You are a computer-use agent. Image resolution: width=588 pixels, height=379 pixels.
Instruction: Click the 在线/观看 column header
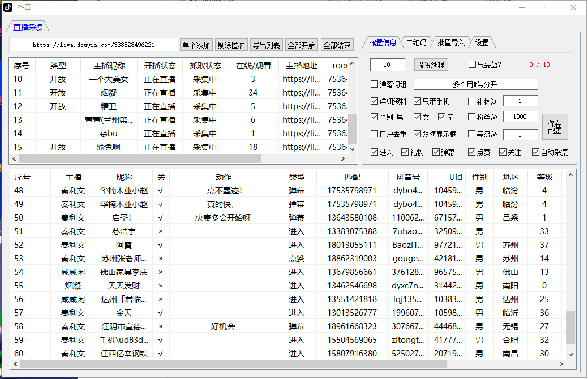[x=253, y=66]
